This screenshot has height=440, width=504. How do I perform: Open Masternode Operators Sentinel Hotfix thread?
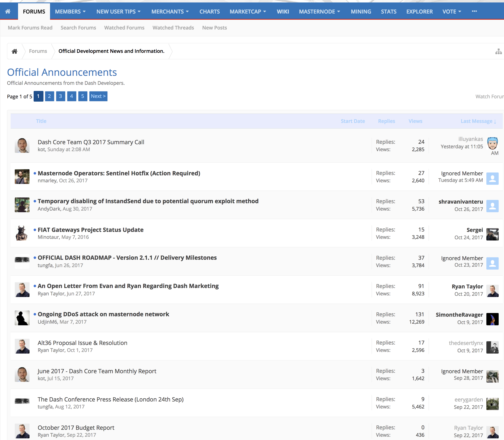click(119, 173)
